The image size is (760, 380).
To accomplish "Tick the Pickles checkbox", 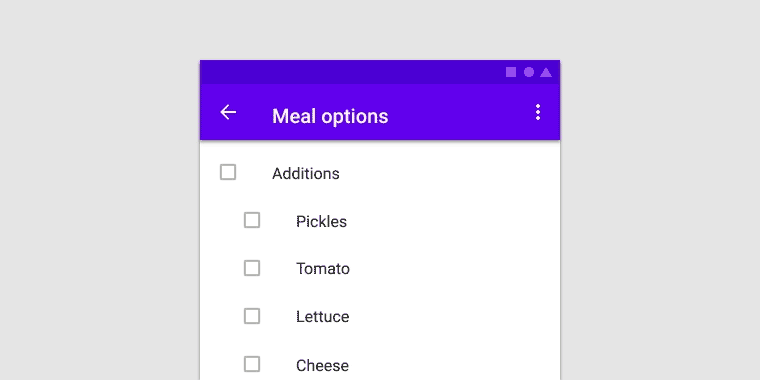I will pyautogui.click(x=252, y=220).
